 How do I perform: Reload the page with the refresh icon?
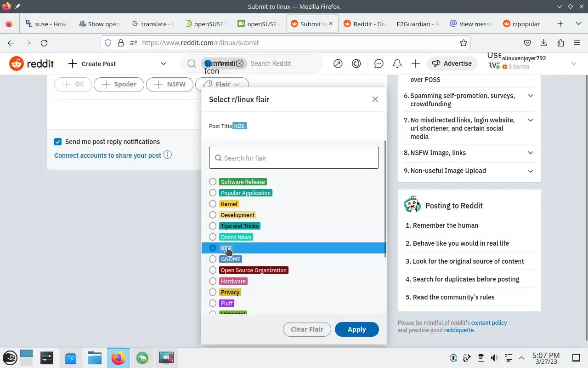pyautogui.click(x=44, y=43)
